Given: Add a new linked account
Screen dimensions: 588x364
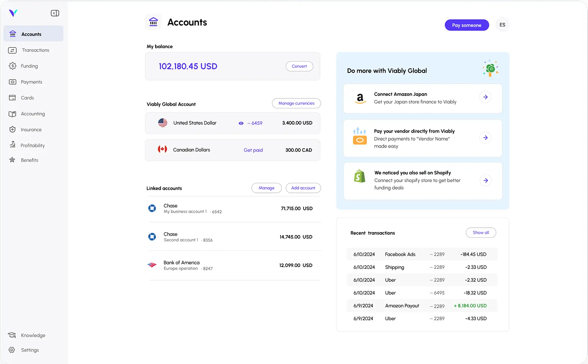Looking at the screenshot, I should point(303,188).
